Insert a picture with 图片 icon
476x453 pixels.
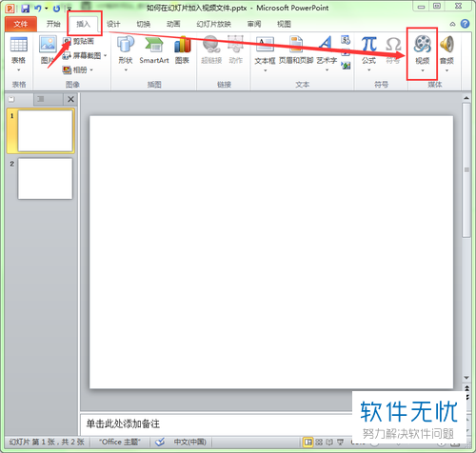point(48,44)
